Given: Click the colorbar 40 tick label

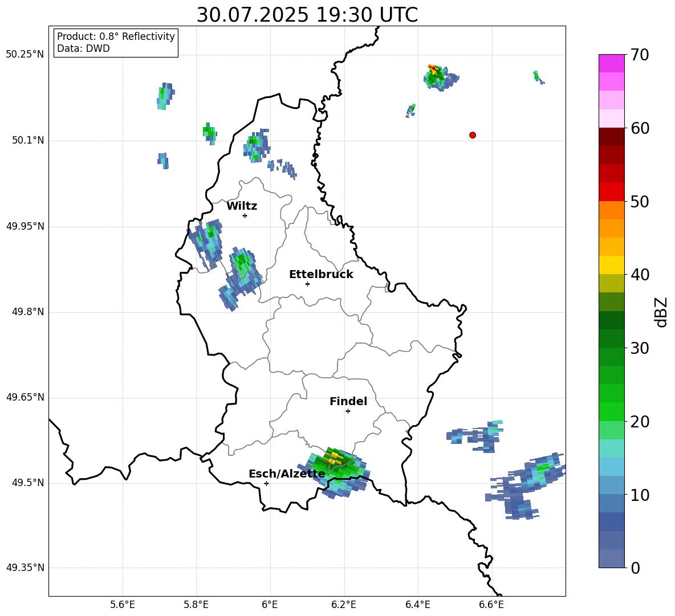Looking at the screenshot, I should [x=640, y=275].
